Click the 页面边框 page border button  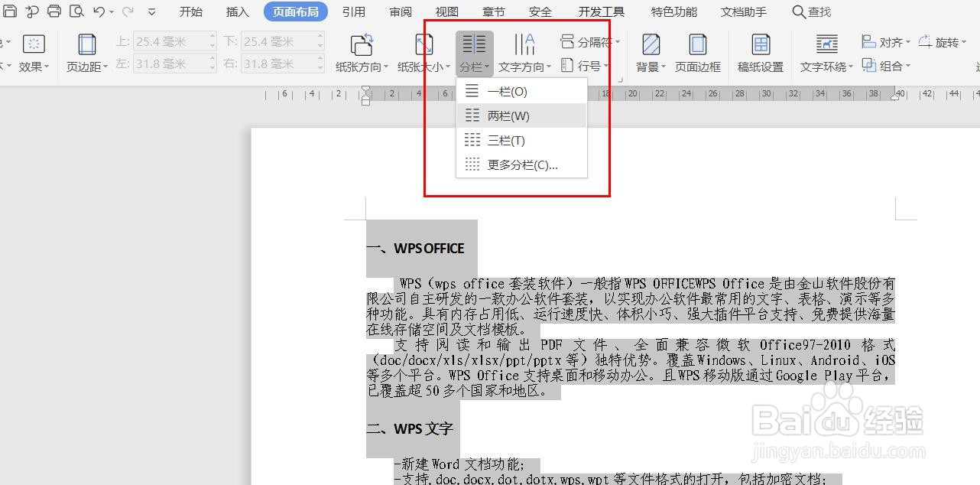click(x=697, y=53)
